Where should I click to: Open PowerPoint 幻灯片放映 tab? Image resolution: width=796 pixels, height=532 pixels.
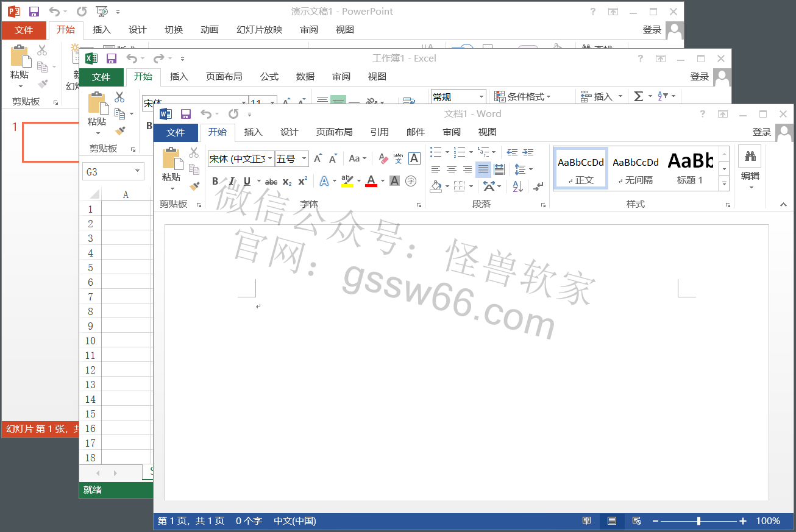click(260, 30)
